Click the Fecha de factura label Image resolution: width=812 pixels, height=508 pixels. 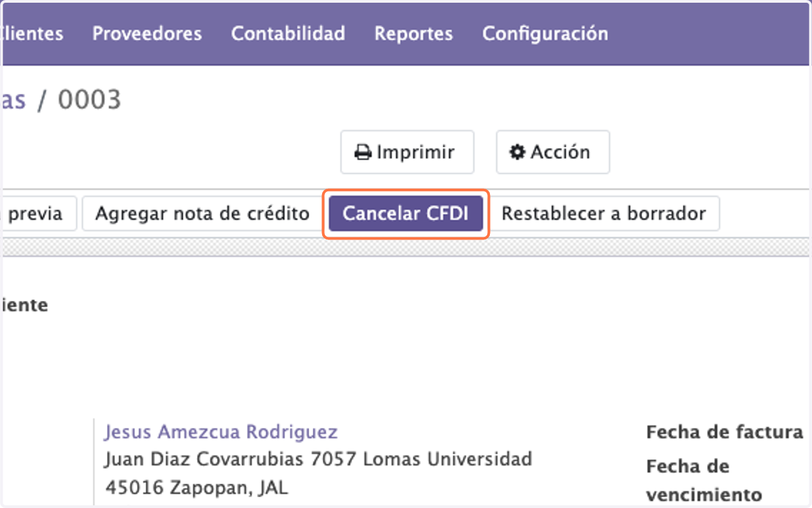coord(725,432)
